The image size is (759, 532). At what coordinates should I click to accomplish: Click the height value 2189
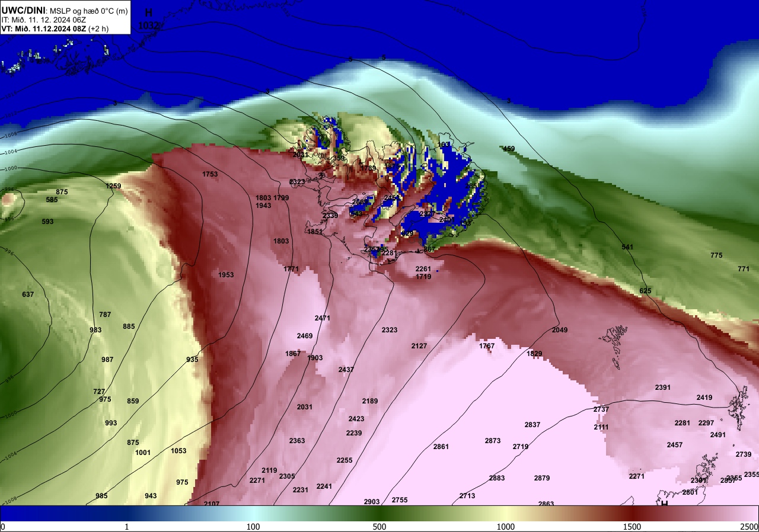tap(370, 401)
